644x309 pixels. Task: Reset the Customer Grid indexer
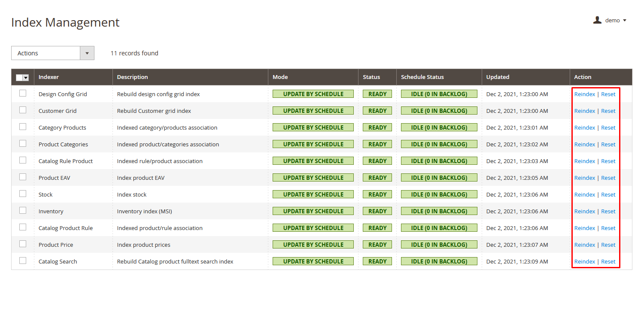click(x=608, y=111)
